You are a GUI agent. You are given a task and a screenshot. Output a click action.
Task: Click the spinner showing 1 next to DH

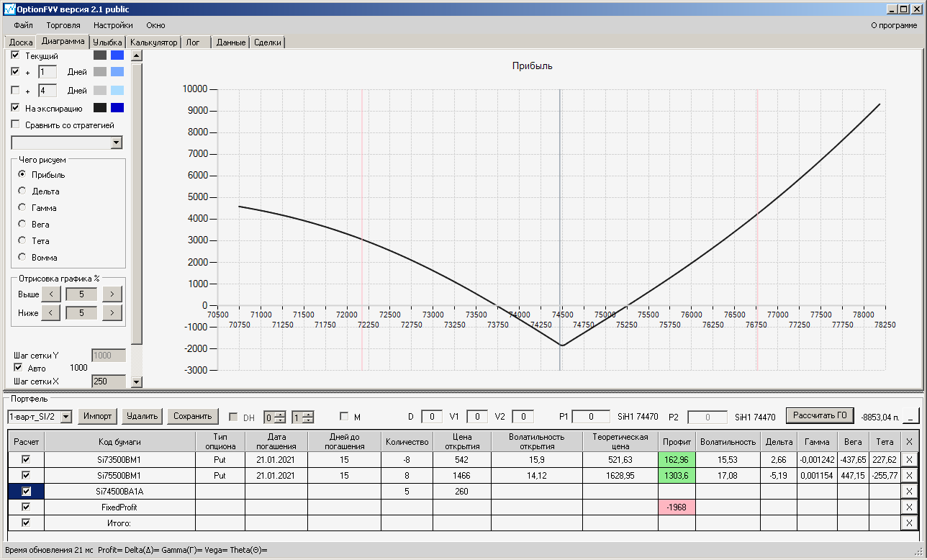[303, 417]
